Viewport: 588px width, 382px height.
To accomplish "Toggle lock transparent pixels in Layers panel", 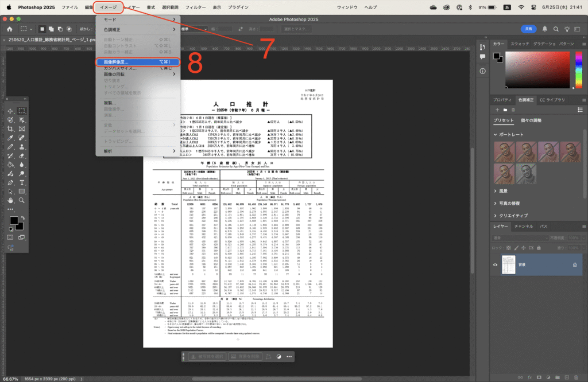I will 509,248.
